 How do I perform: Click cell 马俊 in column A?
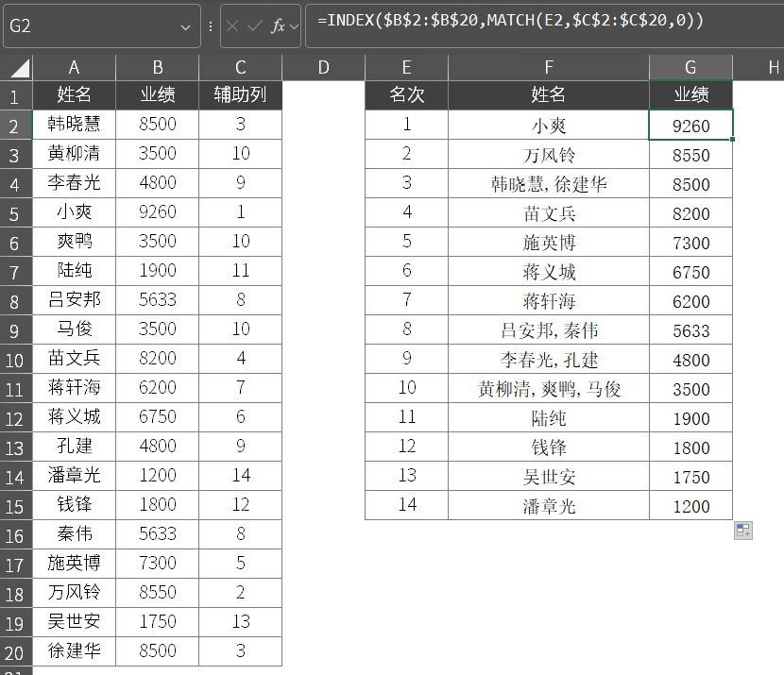point(74,329)
